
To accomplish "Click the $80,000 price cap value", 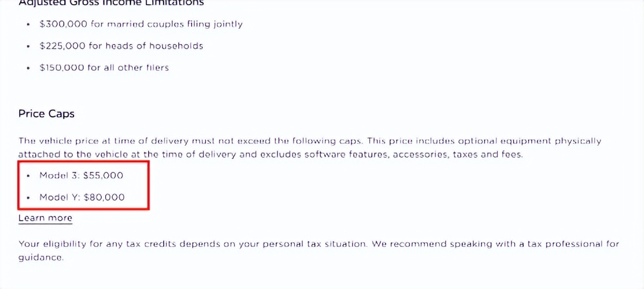I will 104,197.
